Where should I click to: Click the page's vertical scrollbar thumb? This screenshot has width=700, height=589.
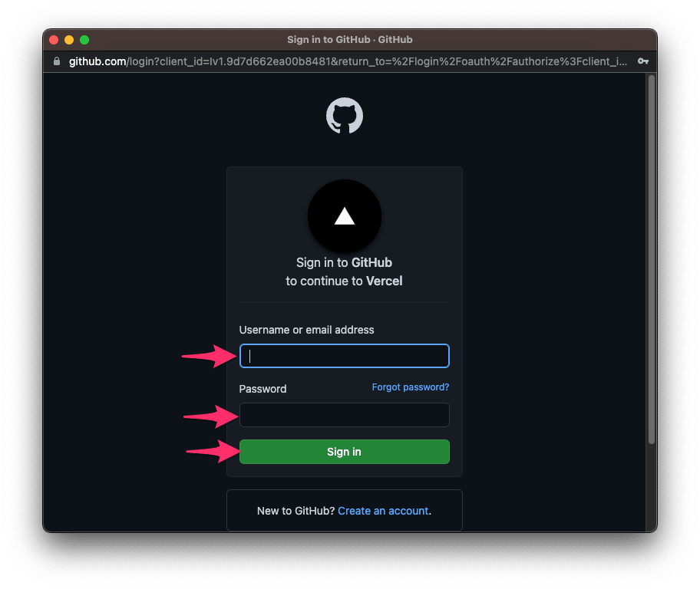652,260
